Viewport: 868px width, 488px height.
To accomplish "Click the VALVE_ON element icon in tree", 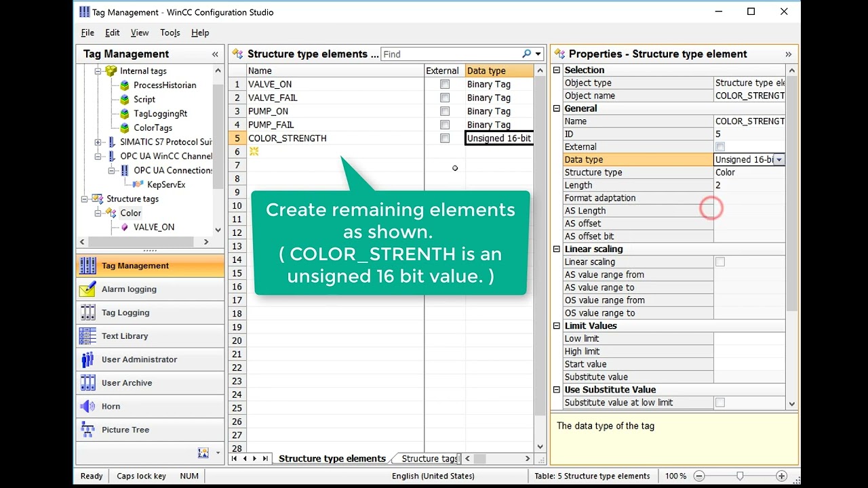I will click(125, 228).
